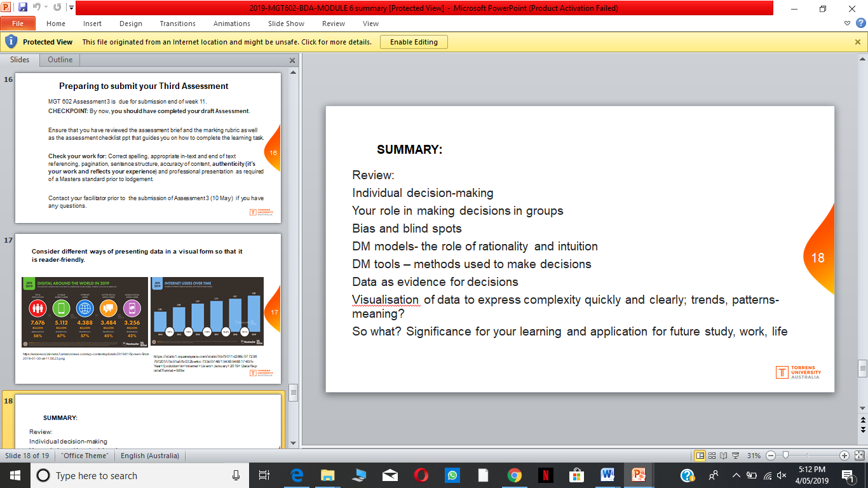
Task: Click the Next Slide double-arrow button
Action: (x=862, y=430)
